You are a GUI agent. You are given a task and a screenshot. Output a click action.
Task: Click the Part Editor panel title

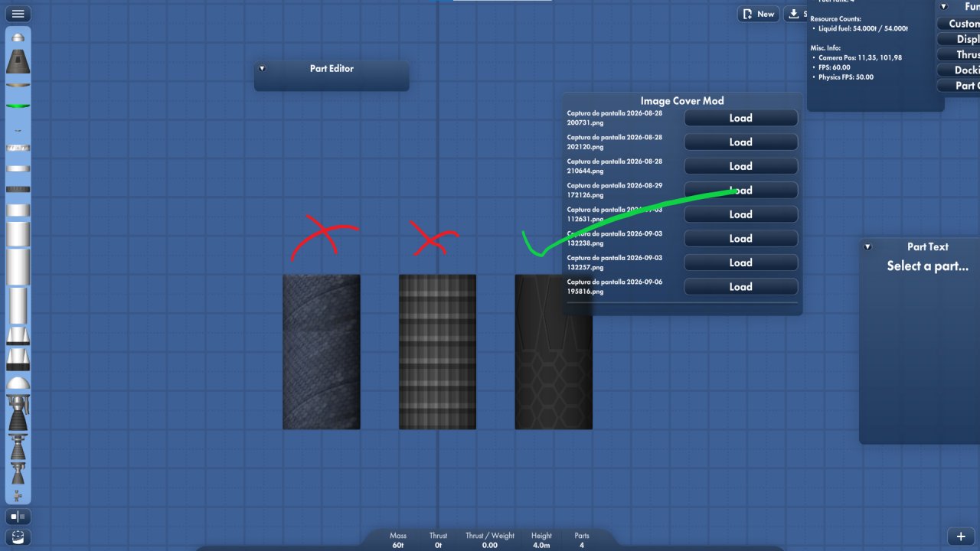point(332,68)
